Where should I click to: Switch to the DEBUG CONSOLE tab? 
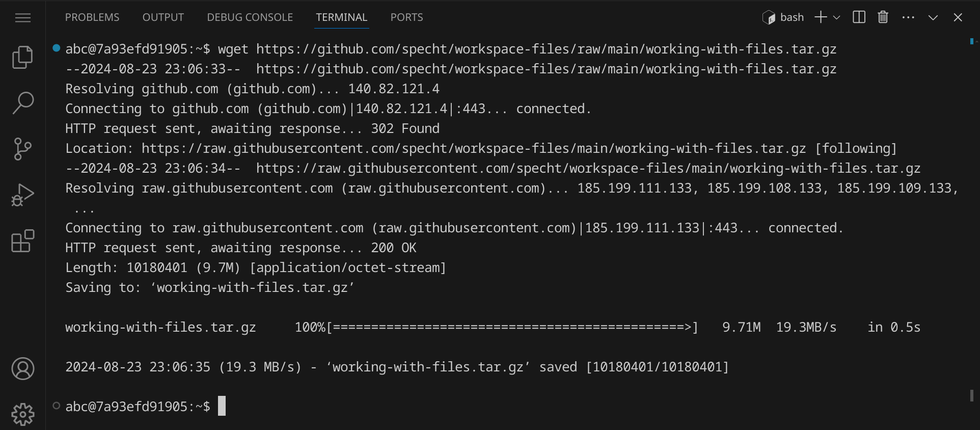[x=250, y=17]
